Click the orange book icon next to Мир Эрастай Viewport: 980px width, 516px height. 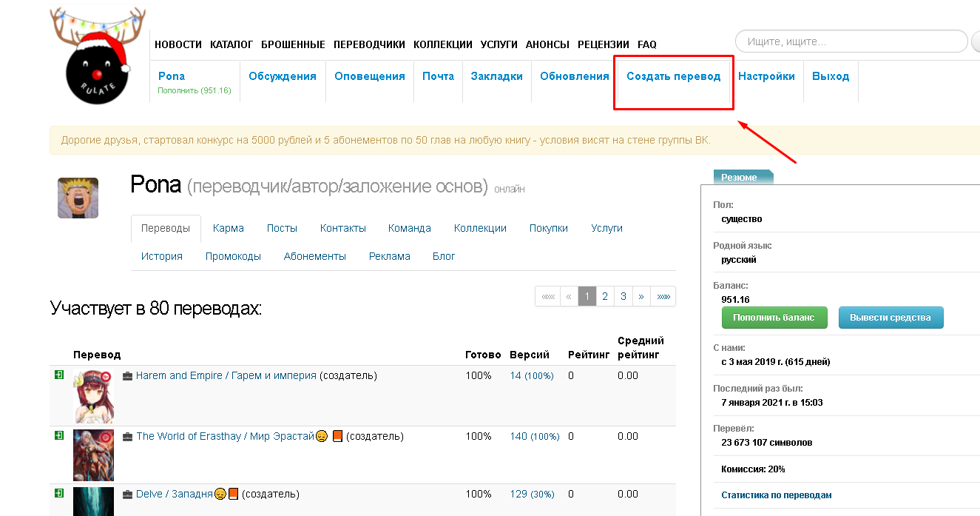coord(337,436)
